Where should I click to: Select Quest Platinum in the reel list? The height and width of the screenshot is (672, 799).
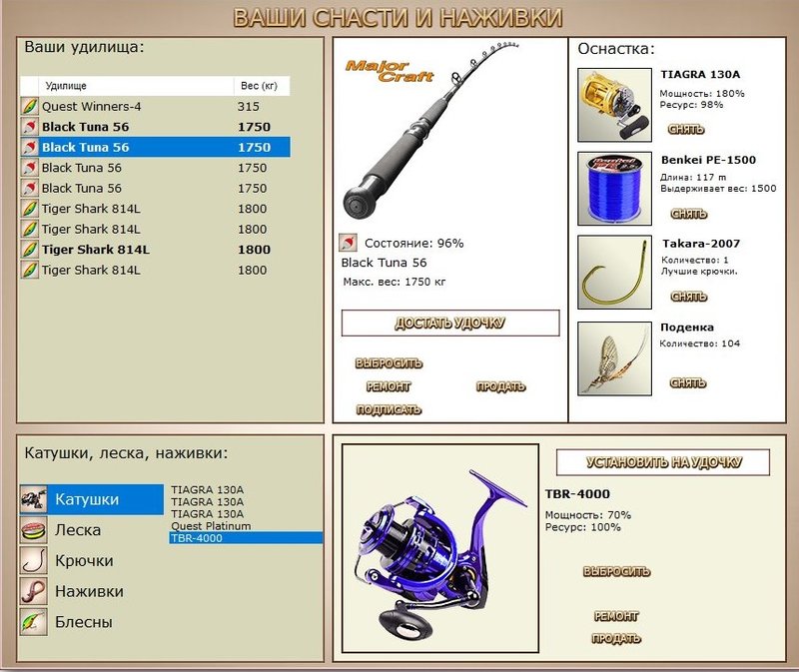(x=211, y=526)
